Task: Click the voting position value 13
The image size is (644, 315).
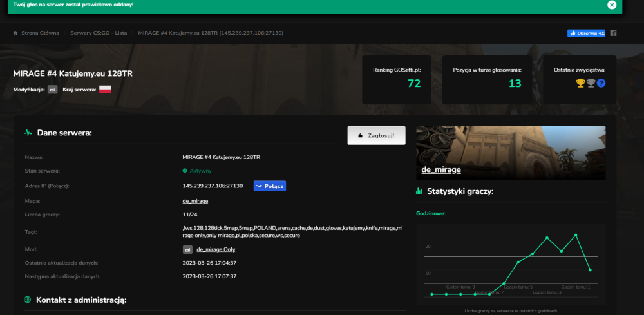Action: (515, 83)
